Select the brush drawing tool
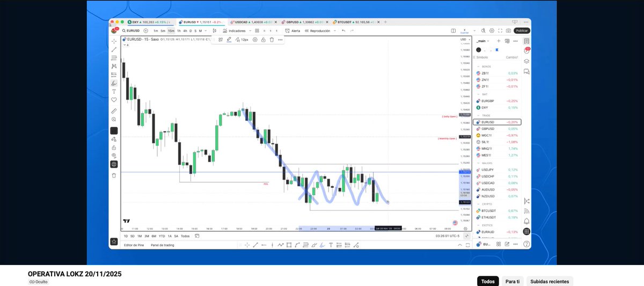Viewport: 644px width, 286px height. click(x=114, y=83)
